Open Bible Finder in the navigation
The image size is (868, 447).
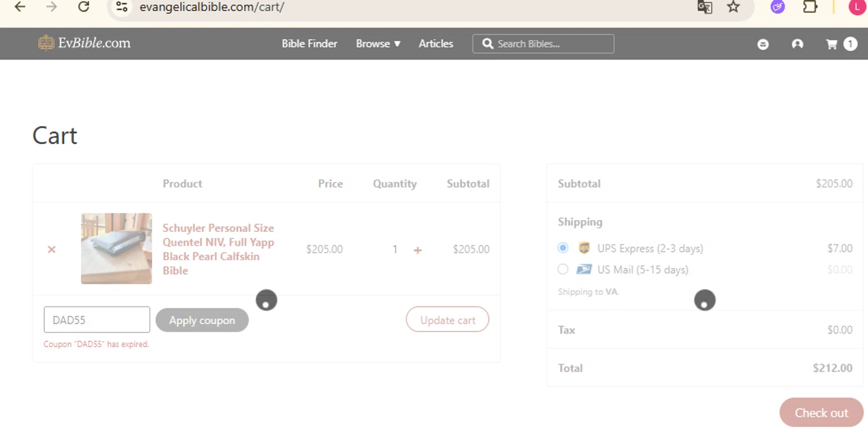click(310, 43)
